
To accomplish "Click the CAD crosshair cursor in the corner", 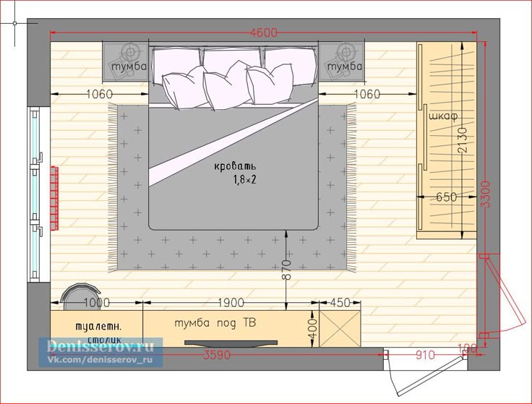I will pyautogui.click(x=16, y=23).
